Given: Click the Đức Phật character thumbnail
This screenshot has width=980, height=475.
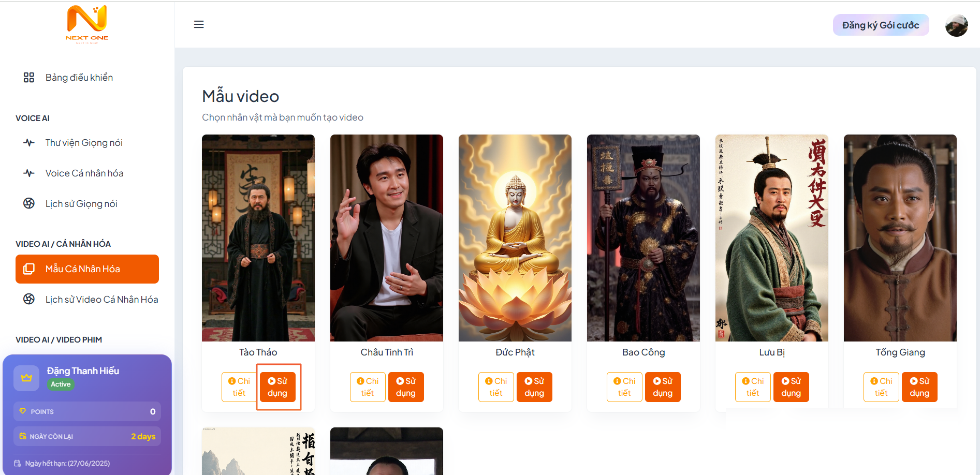Looking at the screenshot, I should 515,238.
